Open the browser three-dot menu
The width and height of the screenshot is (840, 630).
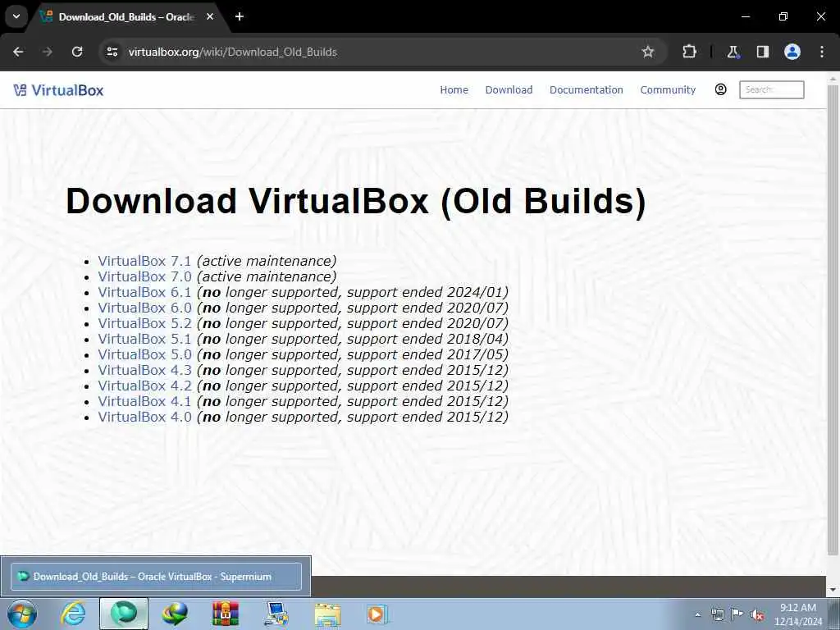pos(822,52)
